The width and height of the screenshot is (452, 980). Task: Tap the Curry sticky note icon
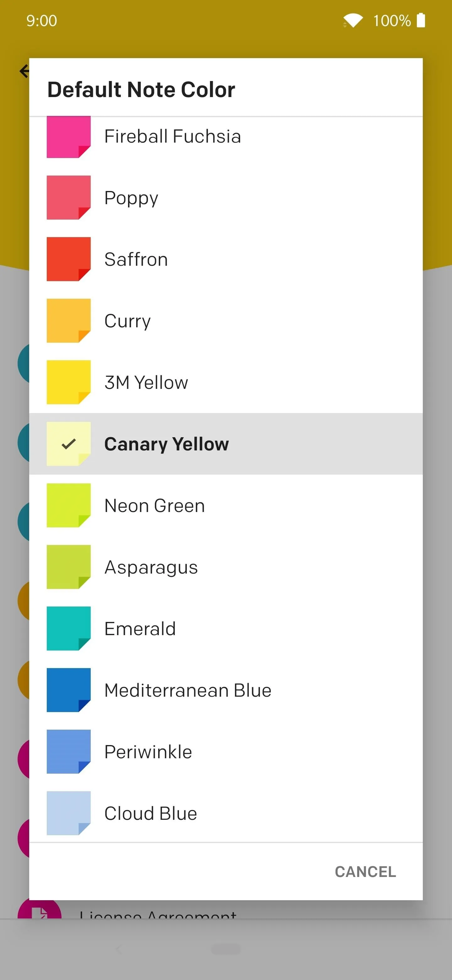(68, 321)
